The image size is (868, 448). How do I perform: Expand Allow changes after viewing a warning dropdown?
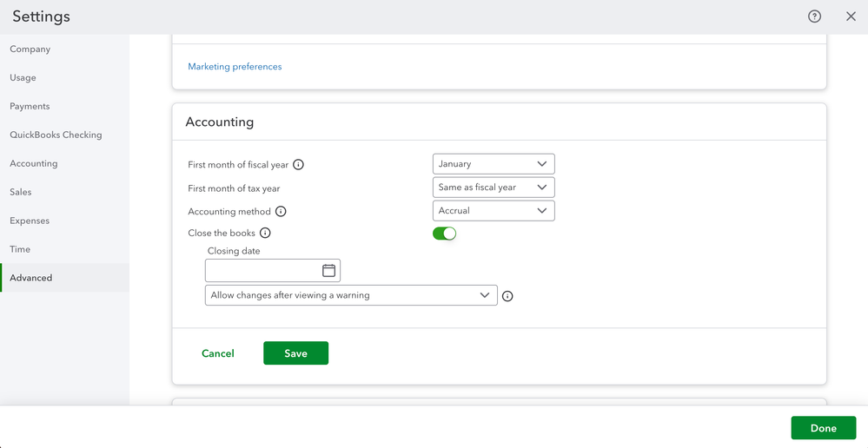tap(351, 295)
